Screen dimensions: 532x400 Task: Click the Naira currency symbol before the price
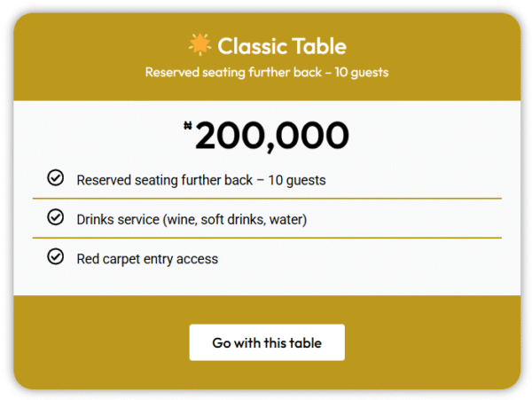tap(187, 127)
